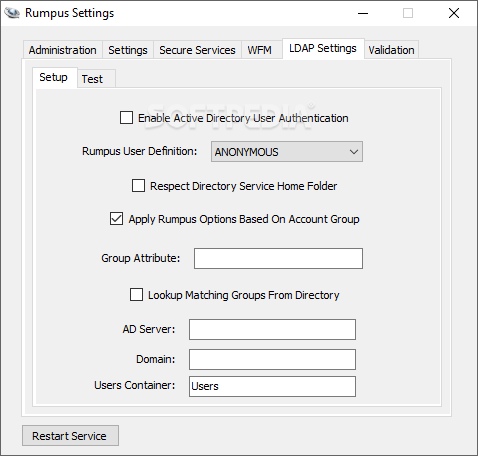Focus the AD Server input field

point(272,329)
